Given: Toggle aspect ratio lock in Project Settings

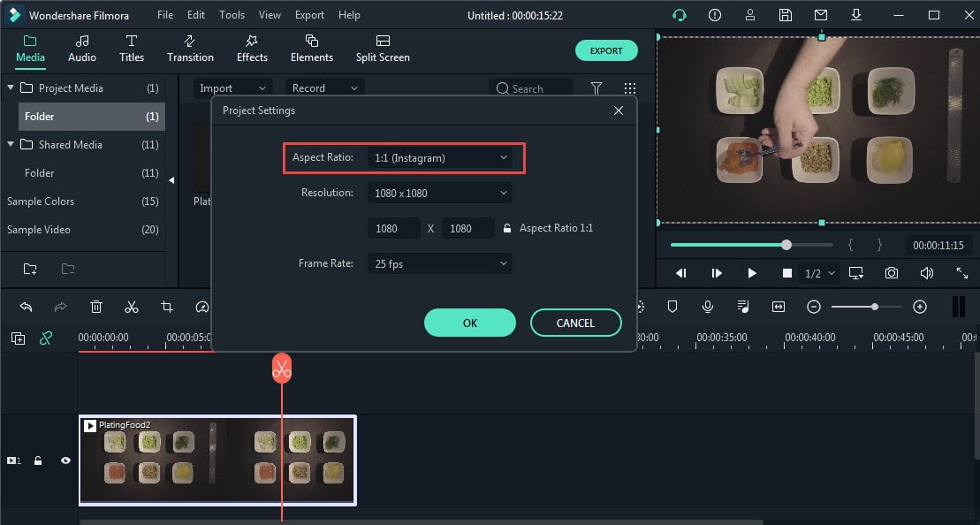Looking at the screenshot, I should (x=507, y=228).
